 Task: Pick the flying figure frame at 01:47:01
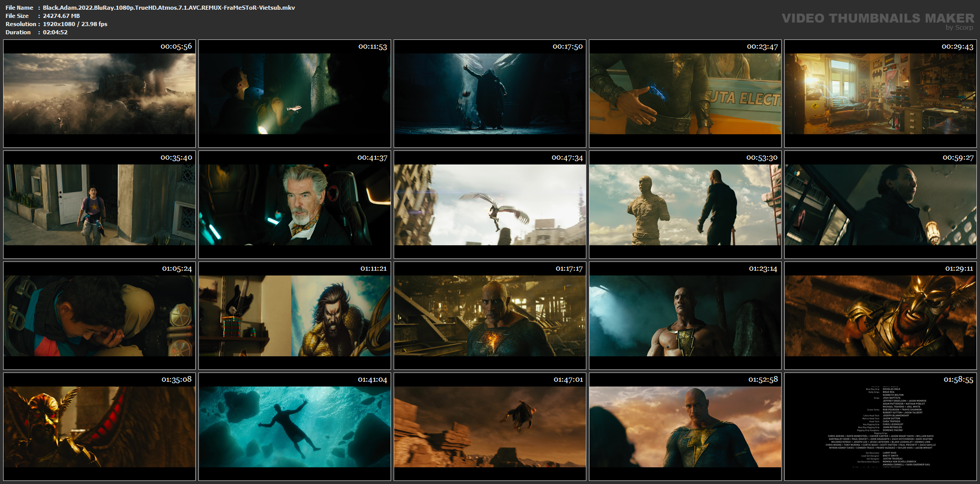[490, 427]
